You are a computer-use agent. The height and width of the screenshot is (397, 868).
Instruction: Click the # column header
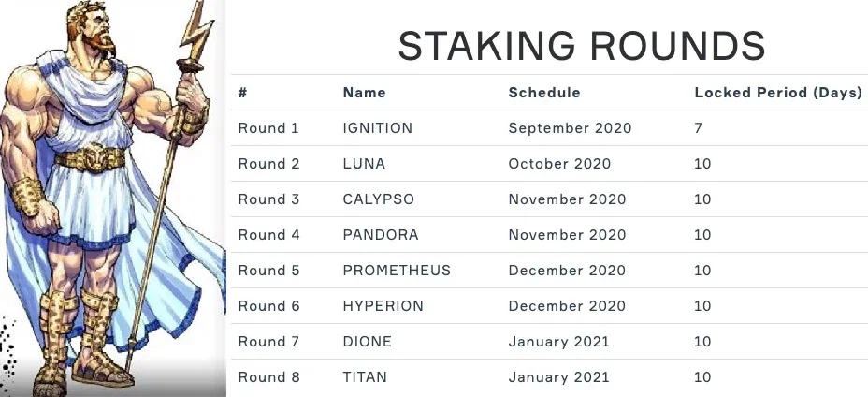pyautogui.click(x=242, y=93)
